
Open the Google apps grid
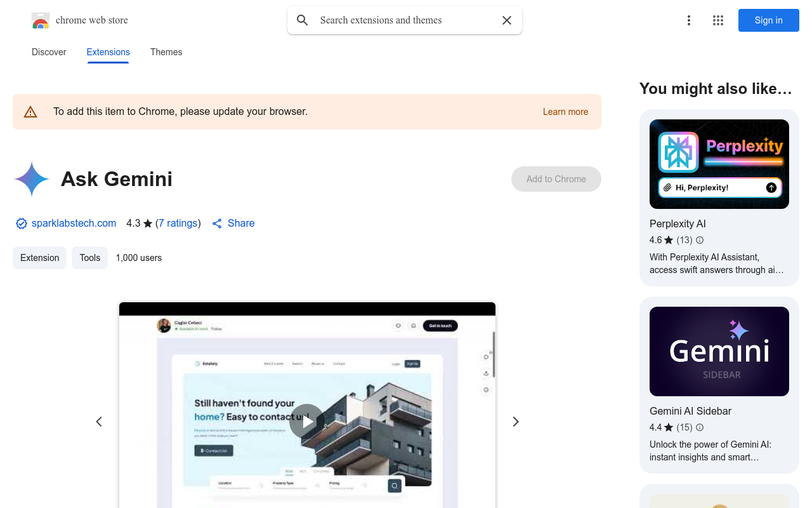tap(718, 20)
